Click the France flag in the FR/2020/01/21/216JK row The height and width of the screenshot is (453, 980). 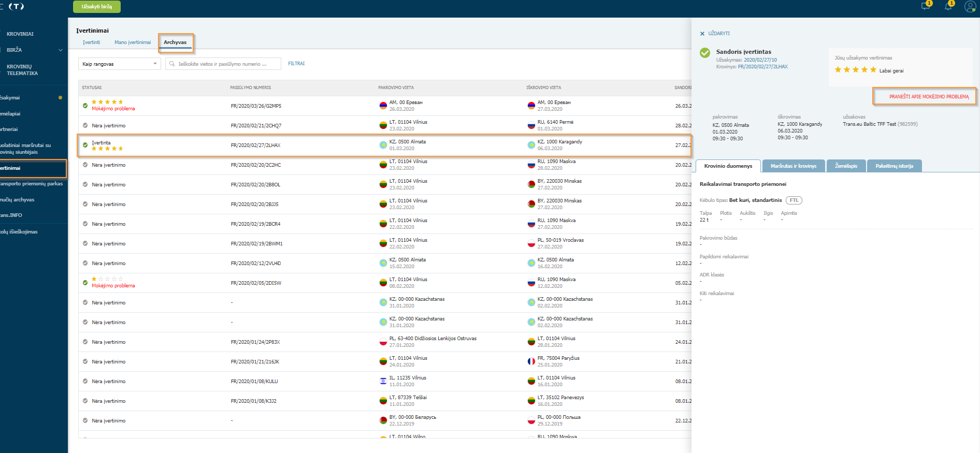[x=531, y=361]
